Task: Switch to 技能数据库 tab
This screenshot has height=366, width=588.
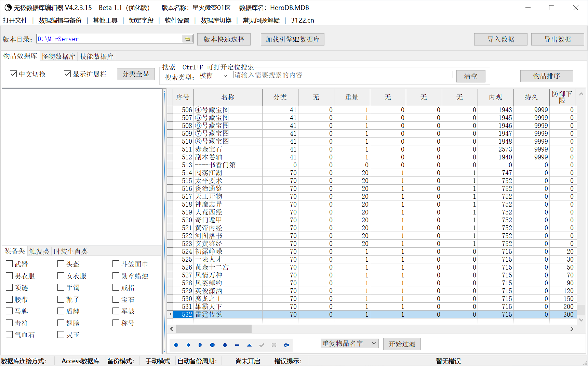Action: pyautogui.click(x=97, y=56)
